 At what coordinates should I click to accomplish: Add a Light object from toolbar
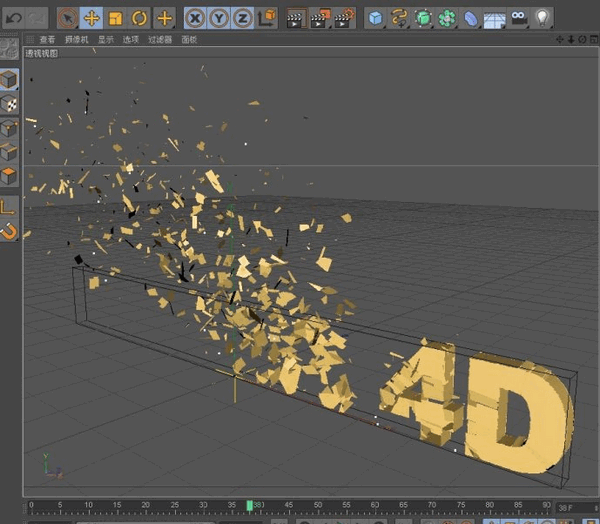[542, 17]
